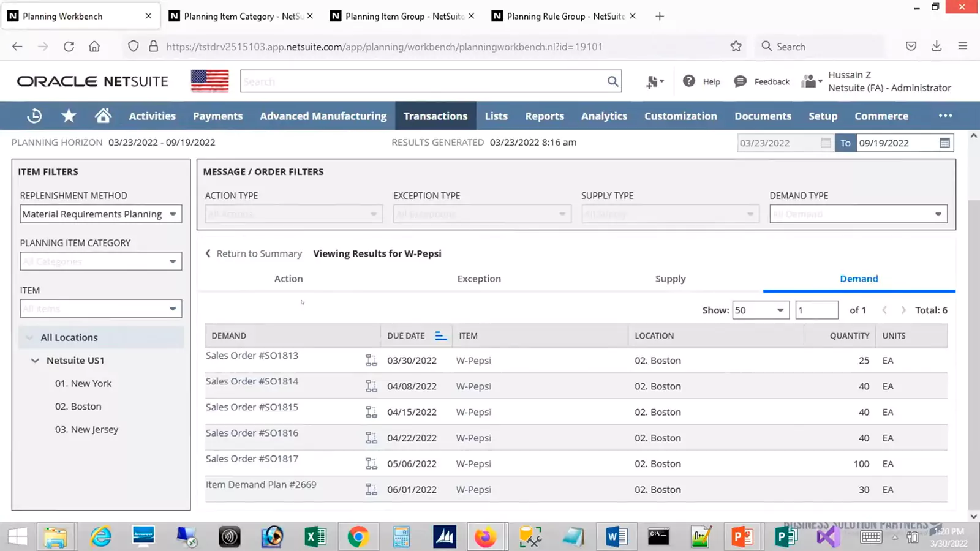Open Replenishment Method dropdown
The height and width of the screenshot is (551, 980).
(x=101, y=214)
